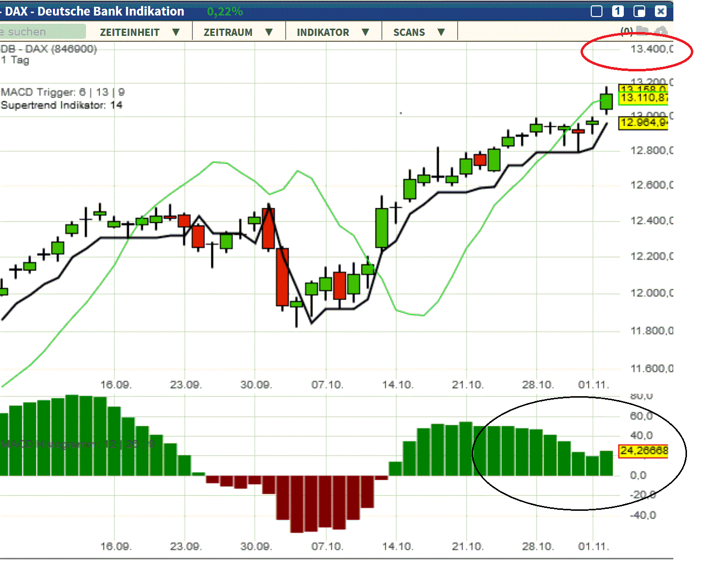The height and width of the screenshot is (588, 703).
Task: Close the DAX chart window
Action: [x=661, y=11]
